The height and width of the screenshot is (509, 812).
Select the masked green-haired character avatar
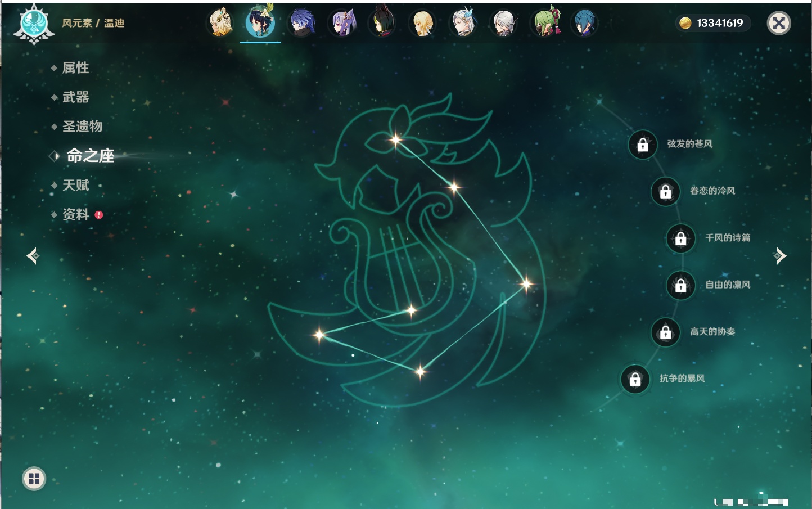(545, 23)
